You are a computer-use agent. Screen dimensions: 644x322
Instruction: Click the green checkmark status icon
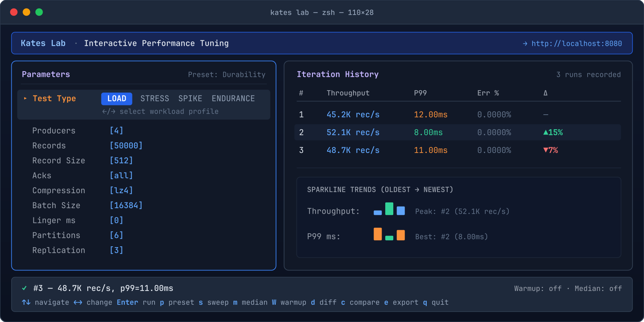pyautogui.click(x=25, y=288)
